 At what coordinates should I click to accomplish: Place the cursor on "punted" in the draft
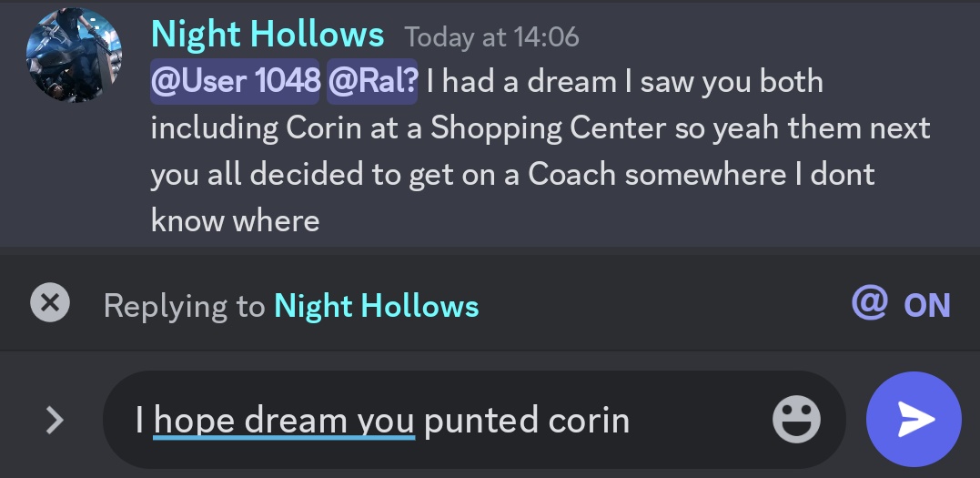(x=481, y=421)
